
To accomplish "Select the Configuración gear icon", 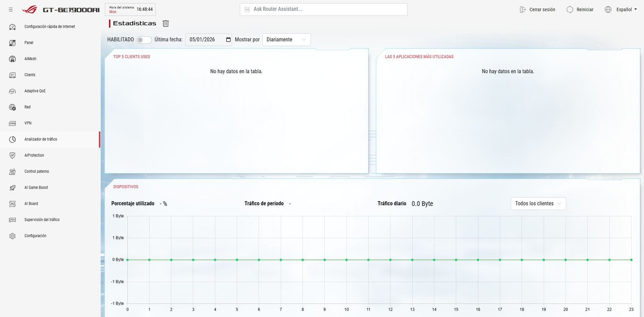I will coord(12,236).
